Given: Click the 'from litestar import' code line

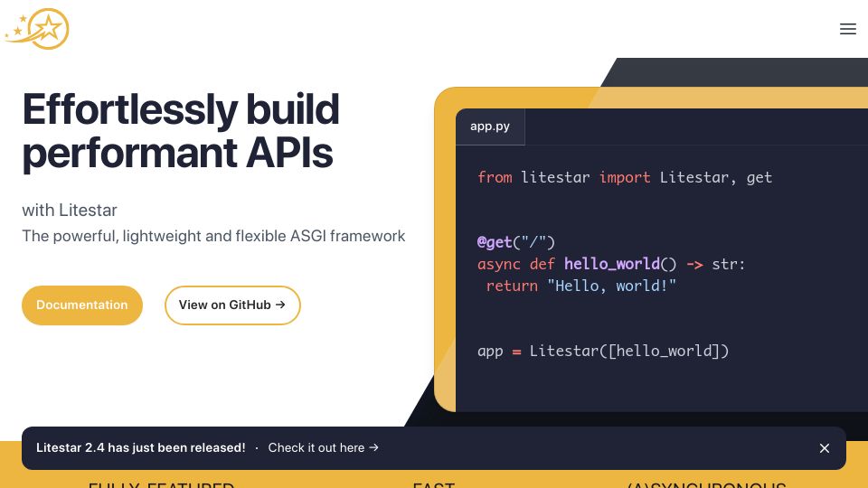Looking at the screenshot, I should [625, 178].
